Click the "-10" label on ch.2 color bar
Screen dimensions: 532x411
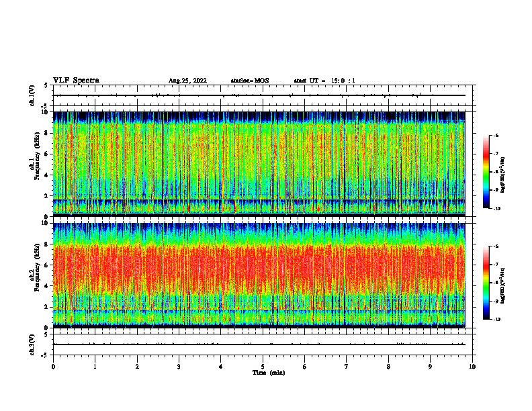tap(496, 320)
